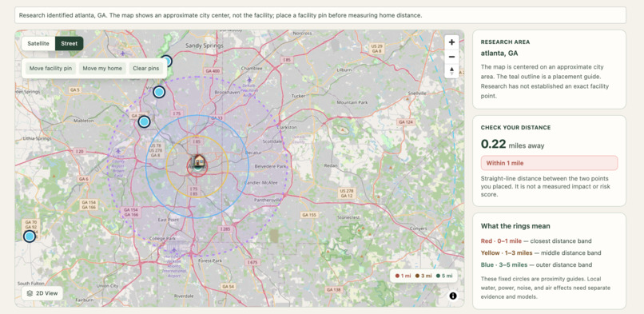Screen dimensions: 644x314
Task: Click the green 5 mi legend dot
Action: point(438,276)
